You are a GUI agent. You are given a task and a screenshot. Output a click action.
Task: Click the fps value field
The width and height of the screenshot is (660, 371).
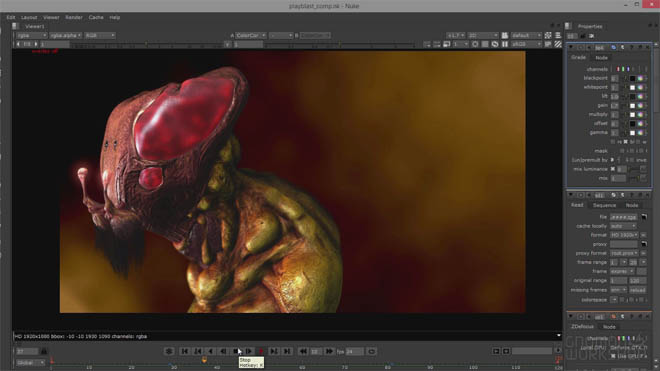pyautogui.click(x=354, y=351)
